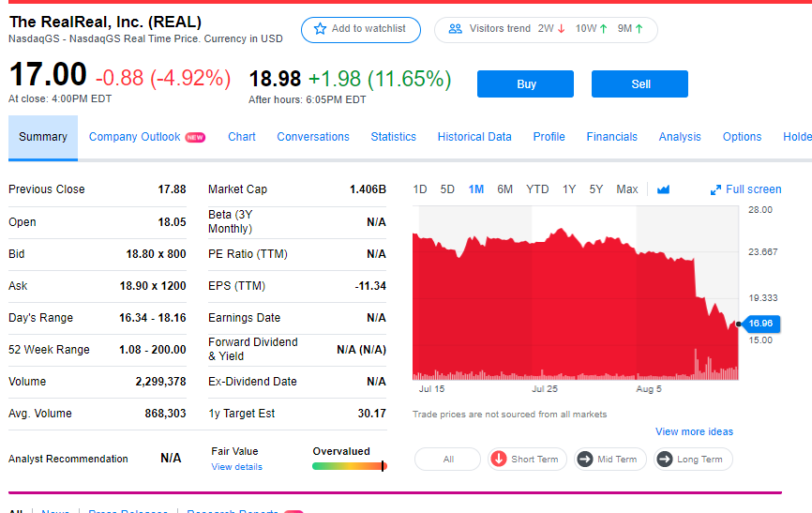Click the 9M green up arrow

tap(639, 29)
